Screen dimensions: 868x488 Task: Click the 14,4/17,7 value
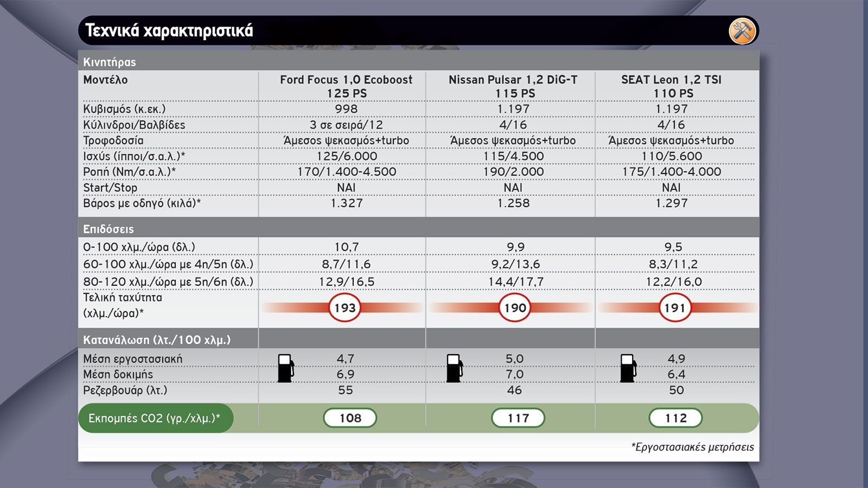(515, 282)
